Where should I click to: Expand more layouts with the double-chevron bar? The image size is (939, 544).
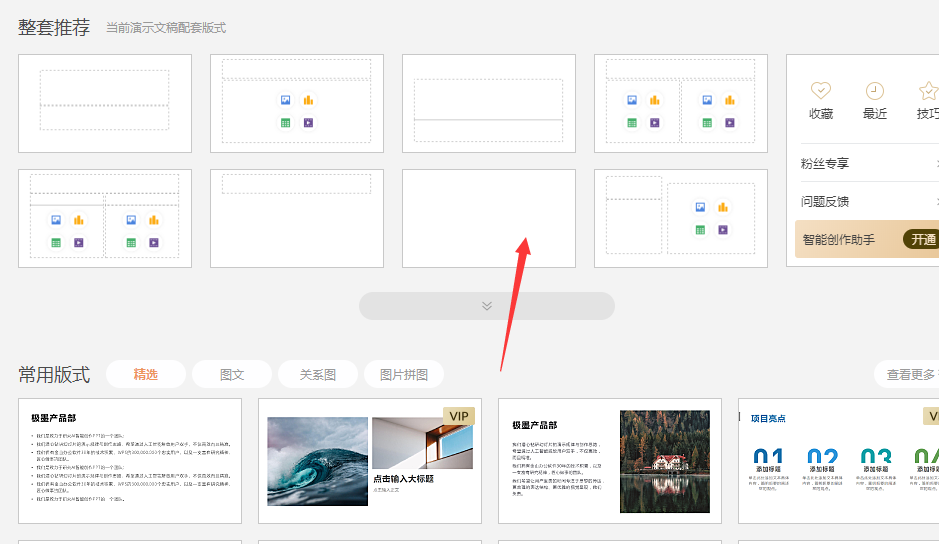coord(487,306)
